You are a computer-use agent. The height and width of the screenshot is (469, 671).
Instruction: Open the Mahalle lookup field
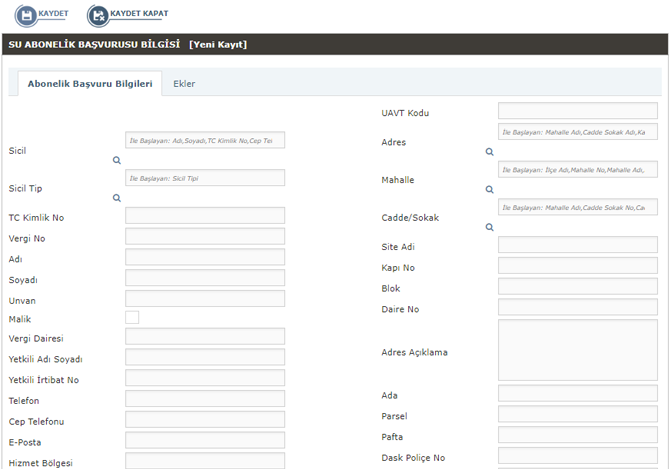click(577, 170)
